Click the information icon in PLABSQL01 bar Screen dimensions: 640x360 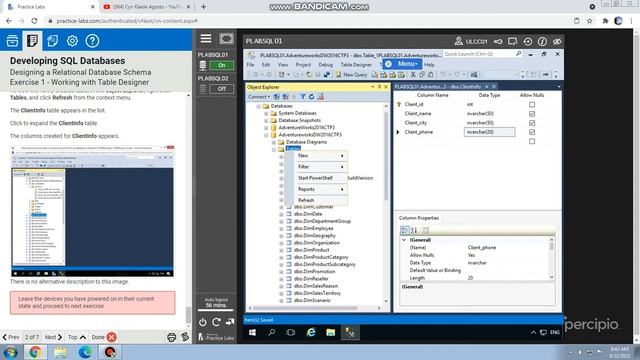tap(542, 41)
